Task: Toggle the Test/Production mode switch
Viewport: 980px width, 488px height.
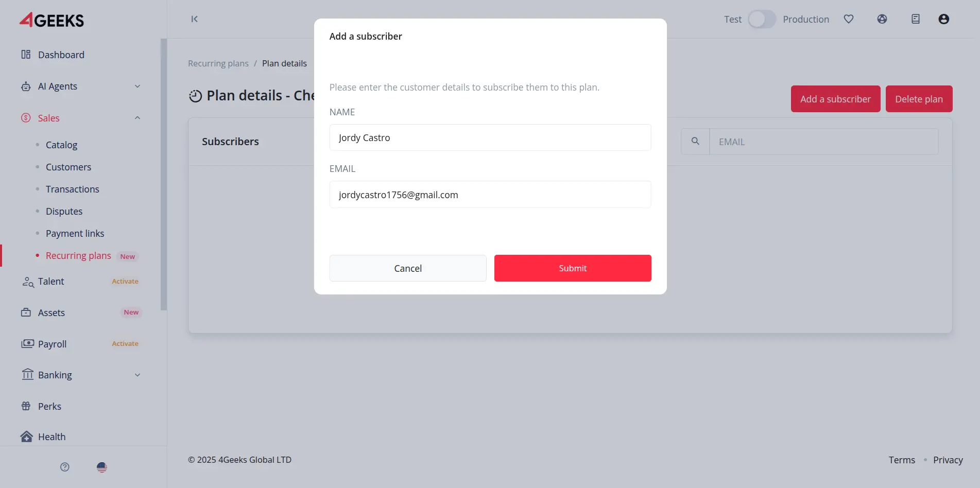Action: pos(762,19)
